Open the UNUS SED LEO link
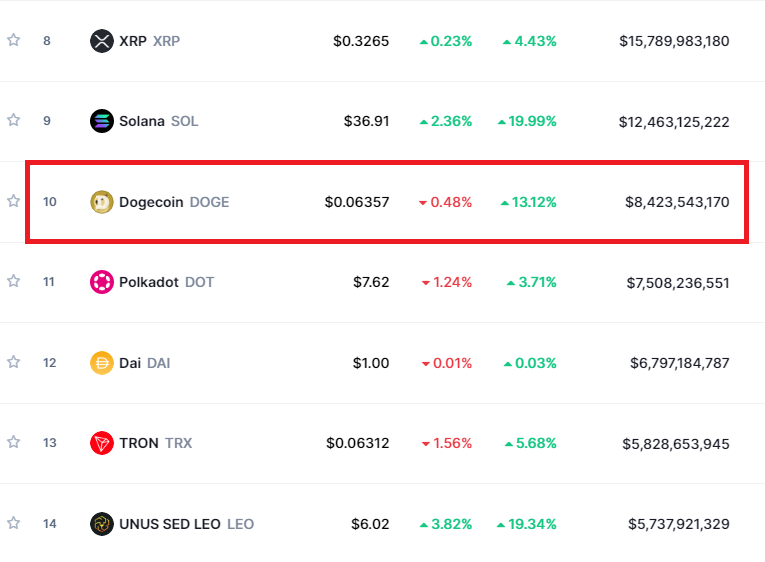Viewport: 765px width, 562px height. pyautogui.click(x=186, y=523)
